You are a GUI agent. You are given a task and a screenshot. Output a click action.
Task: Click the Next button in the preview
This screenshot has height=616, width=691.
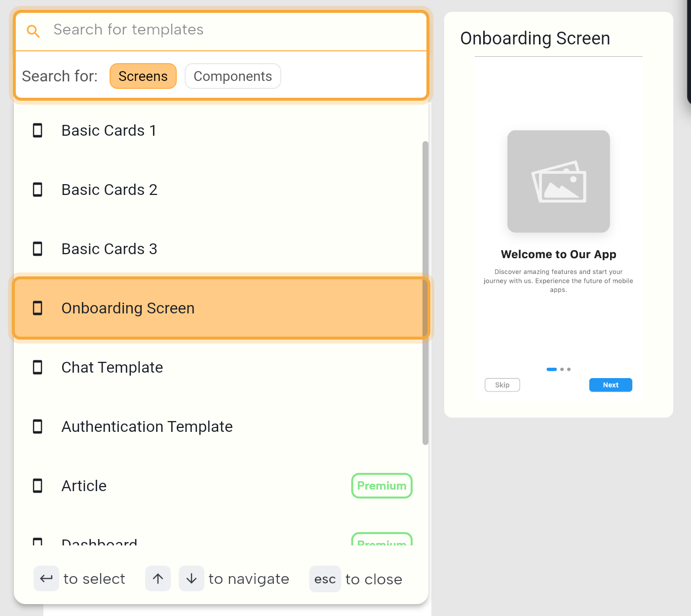(611, 385)
